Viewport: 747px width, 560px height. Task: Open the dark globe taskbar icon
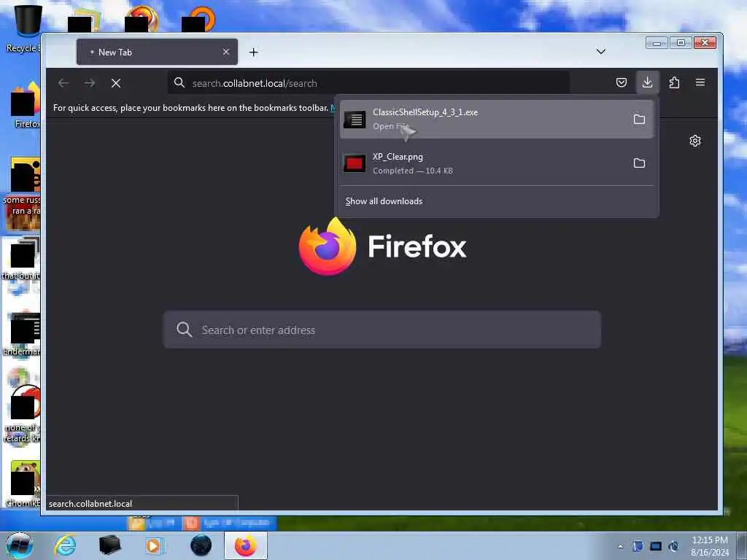pos(201,545)
